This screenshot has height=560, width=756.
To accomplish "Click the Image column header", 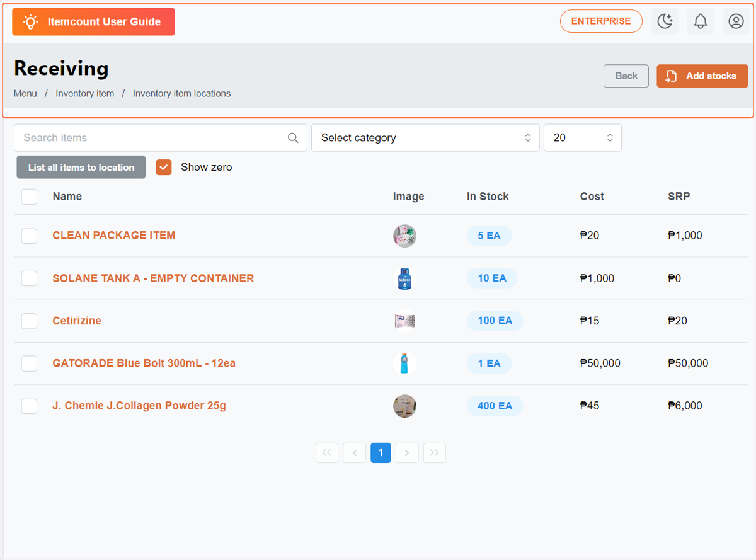I will pos(409,197).
